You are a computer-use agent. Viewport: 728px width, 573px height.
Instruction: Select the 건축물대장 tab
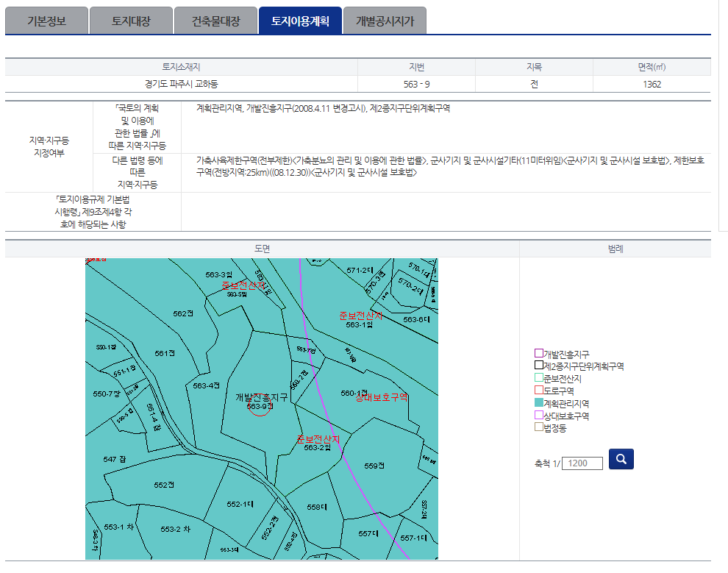[216, 21]
